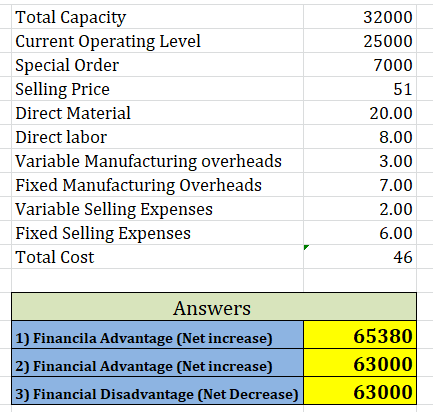Select the 'Total Cost' label cell
This screenshot has width=433, height=412.
pyautogui.click(x=157, y=257)
